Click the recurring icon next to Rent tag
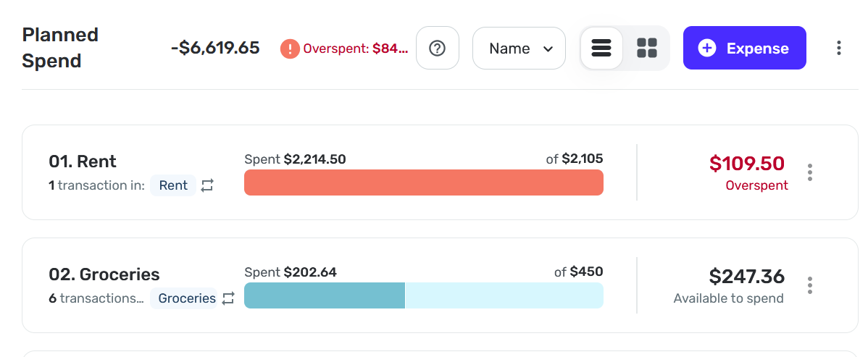Screen dimensions: 868x357 (x=207, y=185)
